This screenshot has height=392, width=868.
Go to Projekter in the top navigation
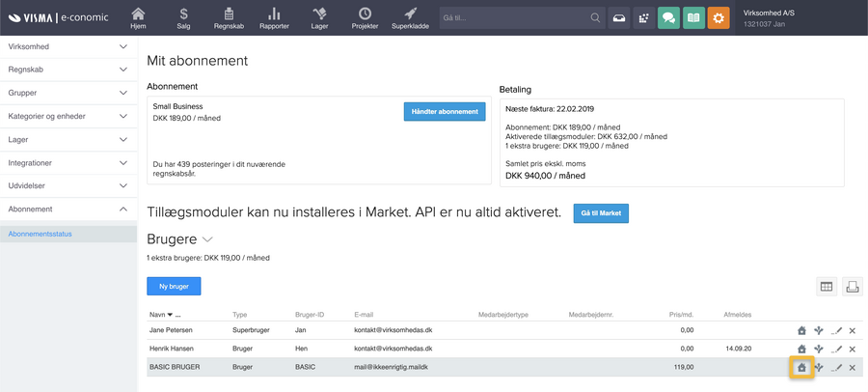365,17
